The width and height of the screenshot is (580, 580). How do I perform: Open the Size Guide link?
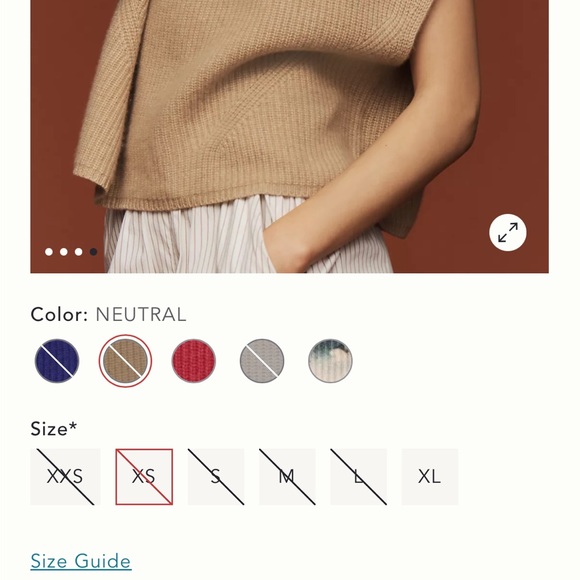81,561
